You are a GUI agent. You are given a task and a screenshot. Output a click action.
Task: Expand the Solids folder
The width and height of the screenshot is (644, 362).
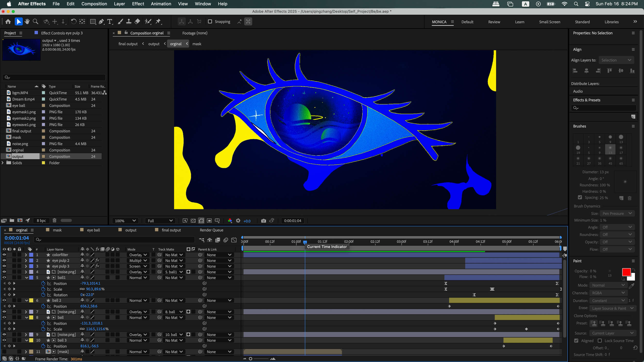click(x=3, y=163)
